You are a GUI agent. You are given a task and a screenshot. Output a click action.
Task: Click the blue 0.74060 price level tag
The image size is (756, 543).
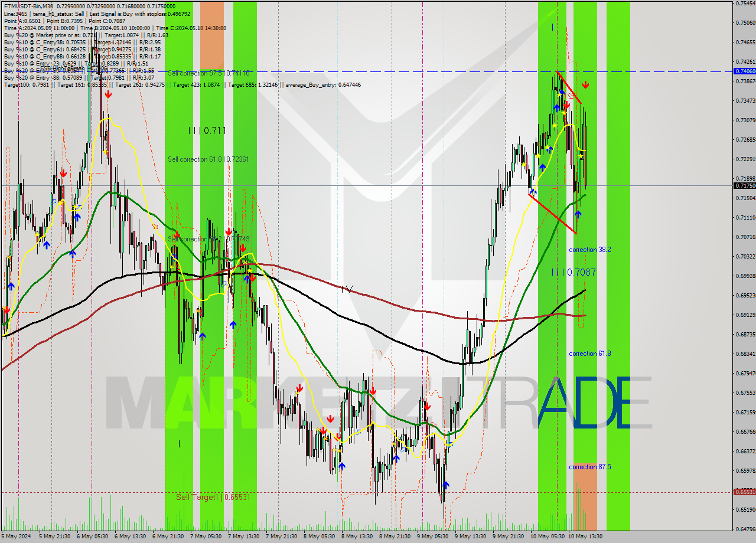744,71
